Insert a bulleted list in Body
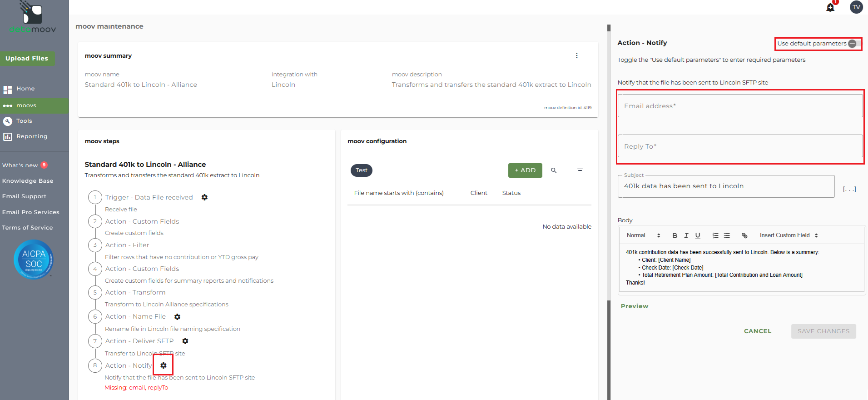Image resolution: width=868 pixels, height=400 pixels. point(727,235)
